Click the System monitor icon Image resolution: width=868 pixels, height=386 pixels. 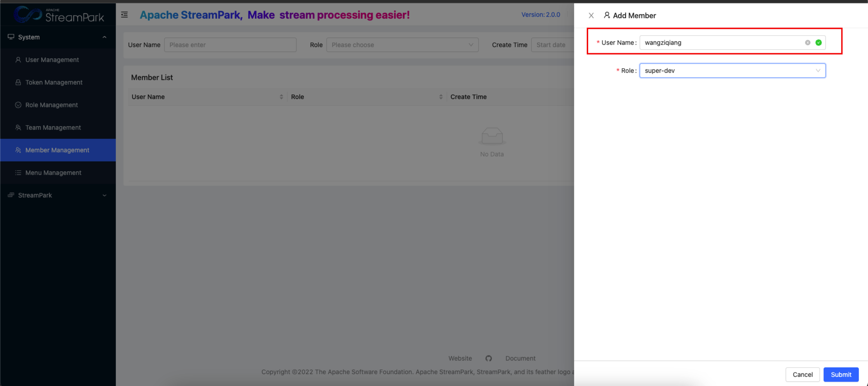(x=11, y=37)
